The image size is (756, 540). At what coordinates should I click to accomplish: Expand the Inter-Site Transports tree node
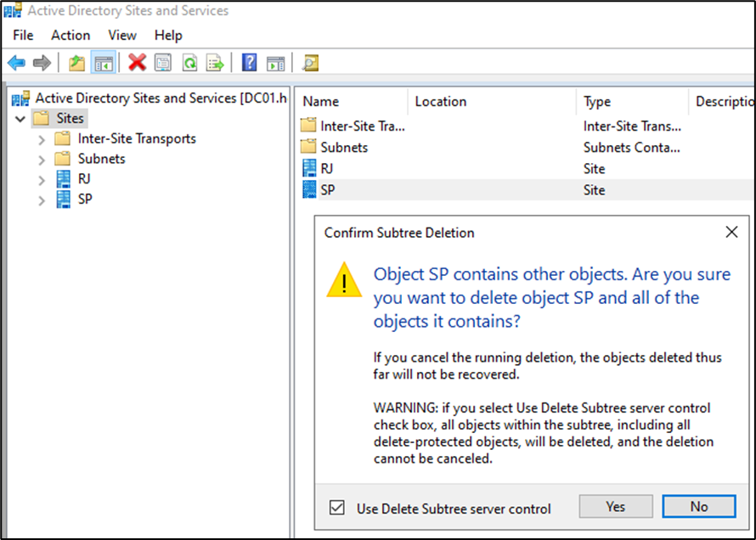[42, 139]
